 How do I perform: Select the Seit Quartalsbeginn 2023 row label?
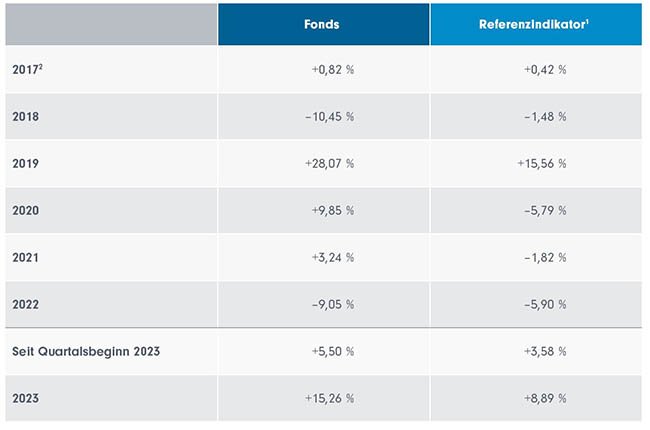coord(86,352)
